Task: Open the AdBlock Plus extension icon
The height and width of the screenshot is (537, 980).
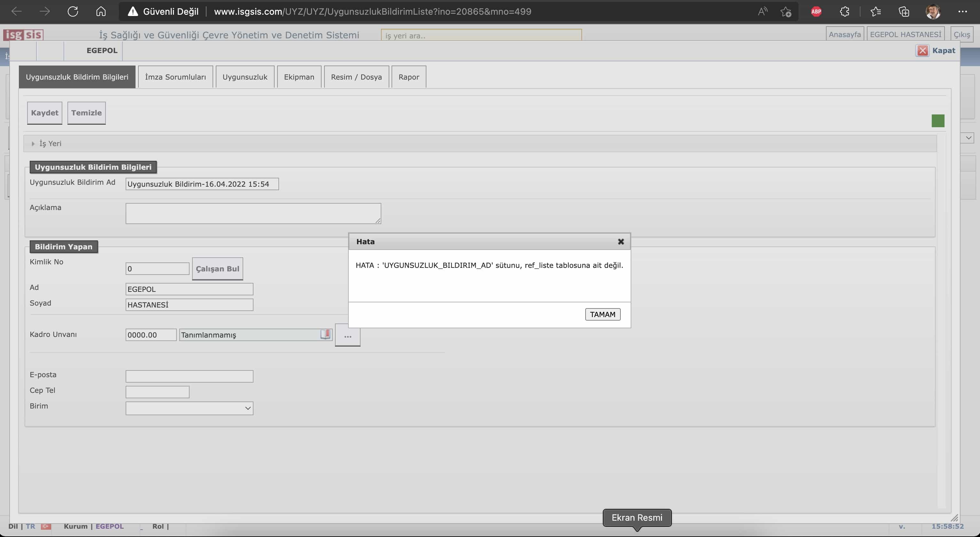Action: click(x=816, y=12)
